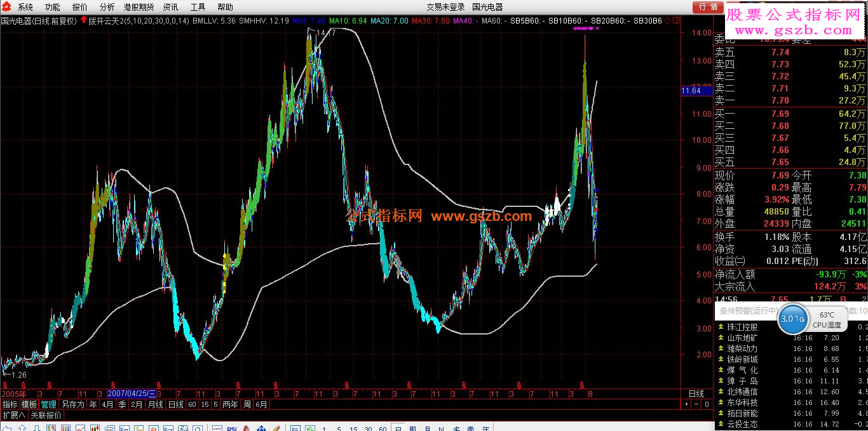868x431 pixels.
Task: Select the 山东地矿 alert row
Action: coord(792,338)
